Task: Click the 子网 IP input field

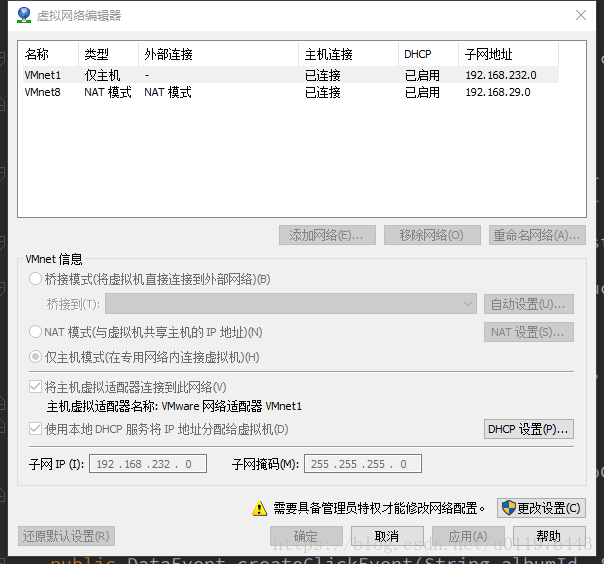Action: coord(148,463)
